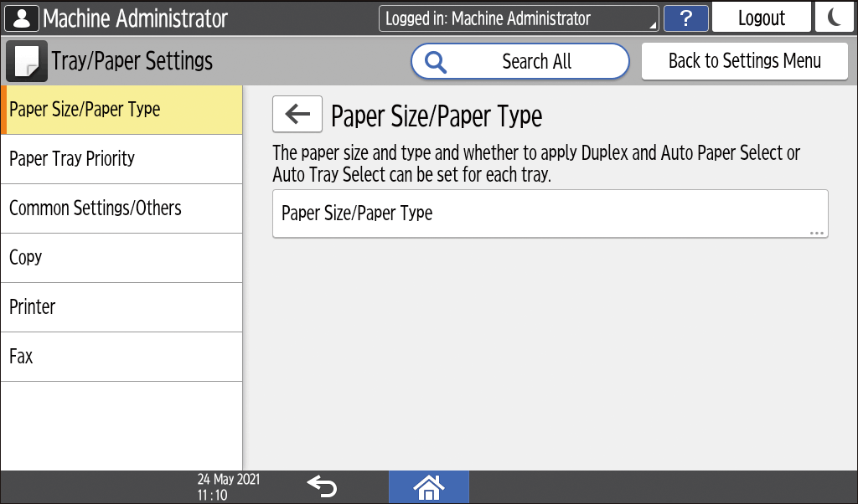The image size is (858, 504).
Task: Go to Common Settings/Others
Action: click(x=121, y=208)
